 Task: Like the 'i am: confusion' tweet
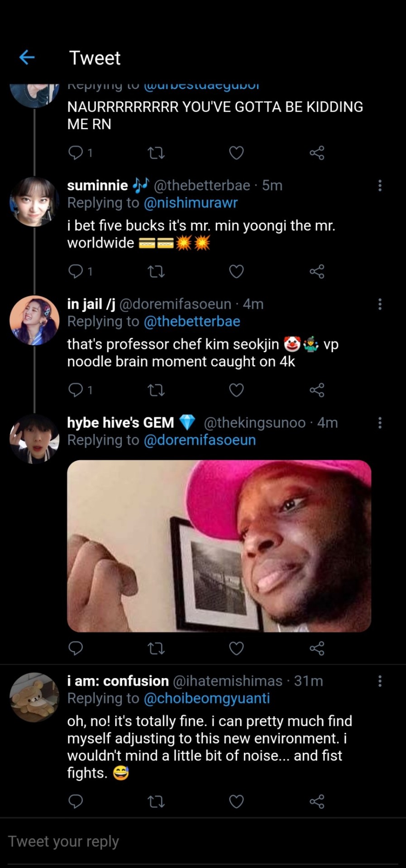pyautogui.click(x=236, y=802)
